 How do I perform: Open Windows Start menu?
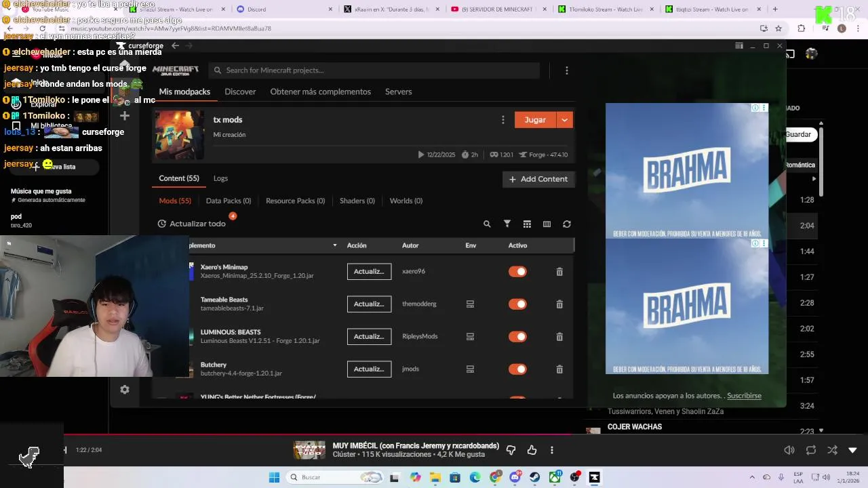[274, 477]
